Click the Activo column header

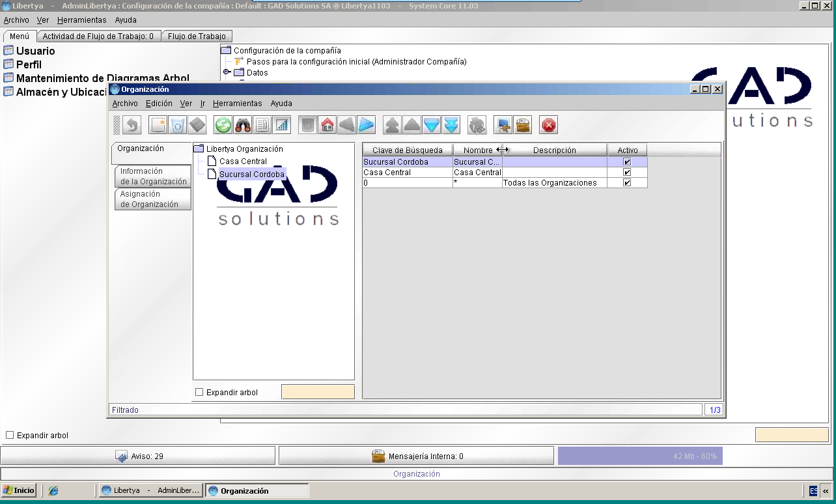[x=628, y=150]
